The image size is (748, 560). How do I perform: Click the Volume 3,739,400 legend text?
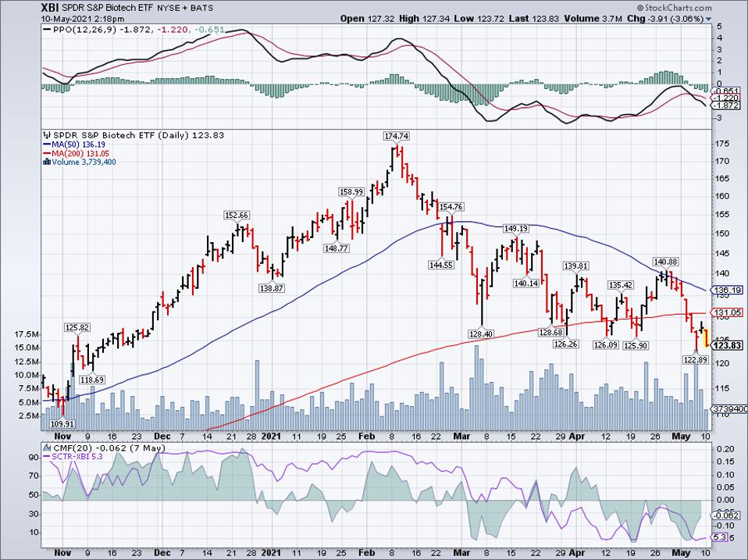pyautogui.click(x=84, y=162)
